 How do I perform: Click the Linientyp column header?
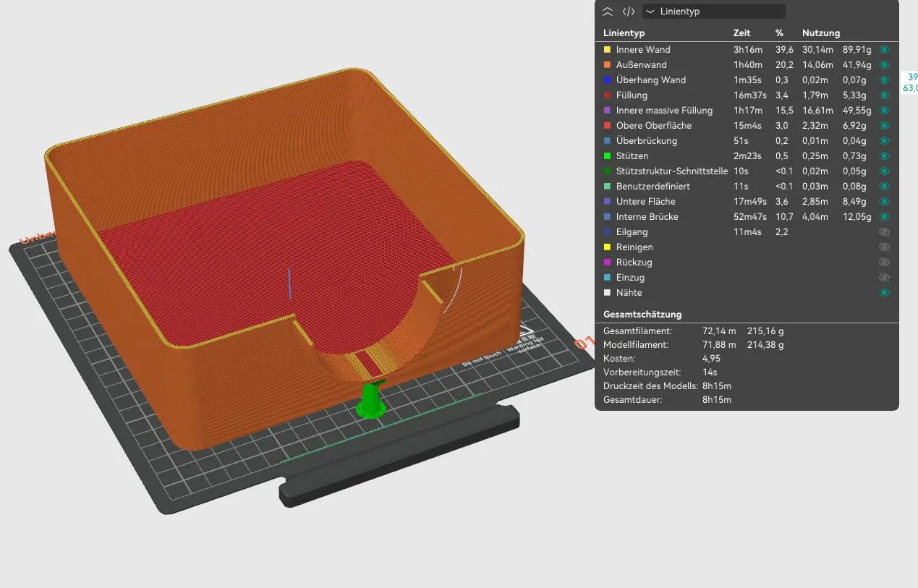tap(624, 33)
